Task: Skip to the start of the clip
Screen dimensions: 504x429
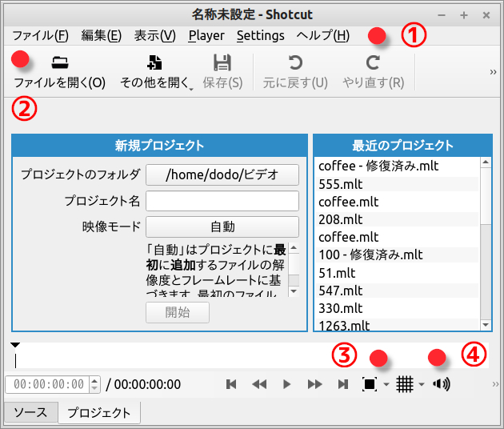Action: click(231, 384)
